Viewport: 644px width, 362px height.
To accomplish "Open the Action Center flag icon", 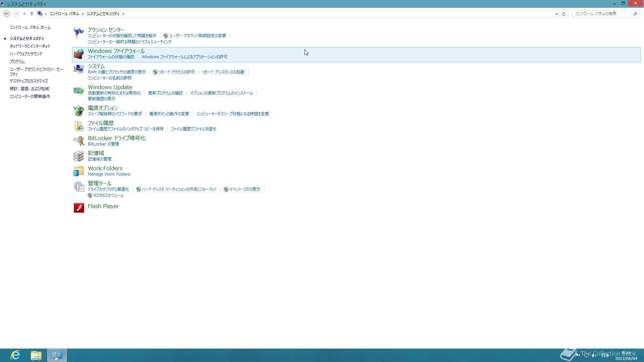I will click(78, 33).
